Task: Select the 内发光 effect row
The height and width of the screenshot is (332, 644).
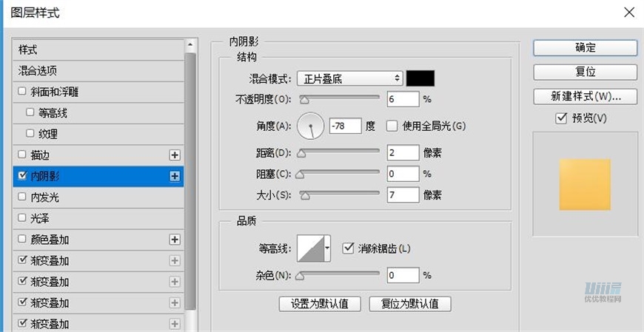Action: coord(98,197)
